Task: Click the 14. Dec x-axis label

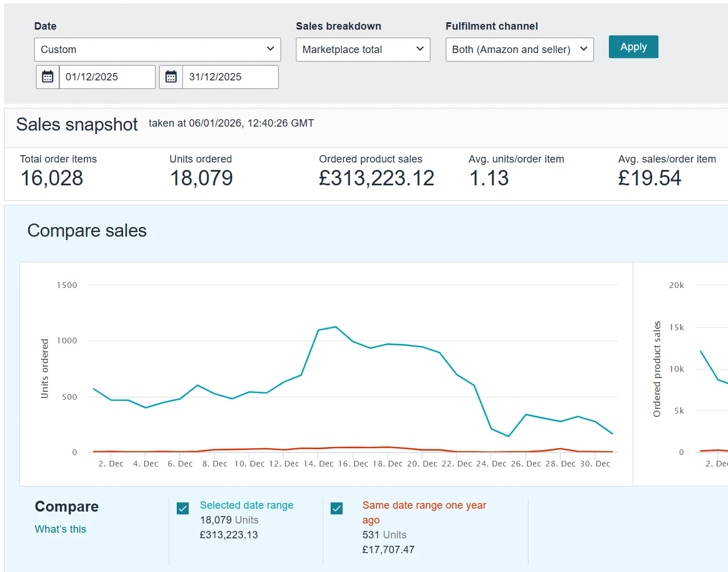Action: pyautogui.click(x=319, y=464)
